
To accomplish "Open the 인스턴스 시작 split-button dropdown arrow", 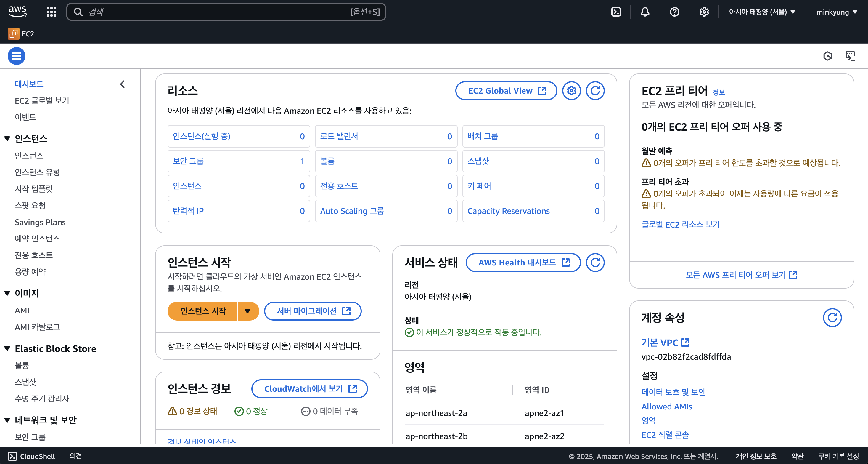I will click(248, 311).
